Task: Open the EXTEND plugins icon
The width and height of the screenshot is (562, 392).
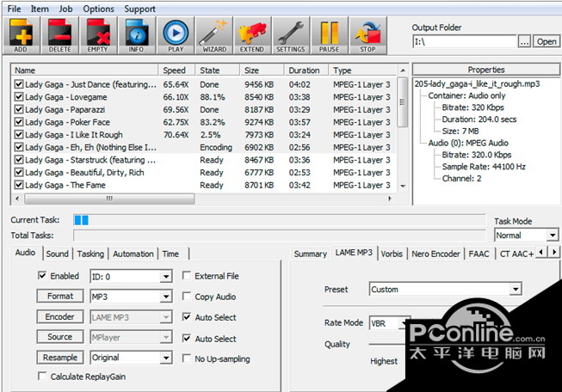Action: [252, 35]
